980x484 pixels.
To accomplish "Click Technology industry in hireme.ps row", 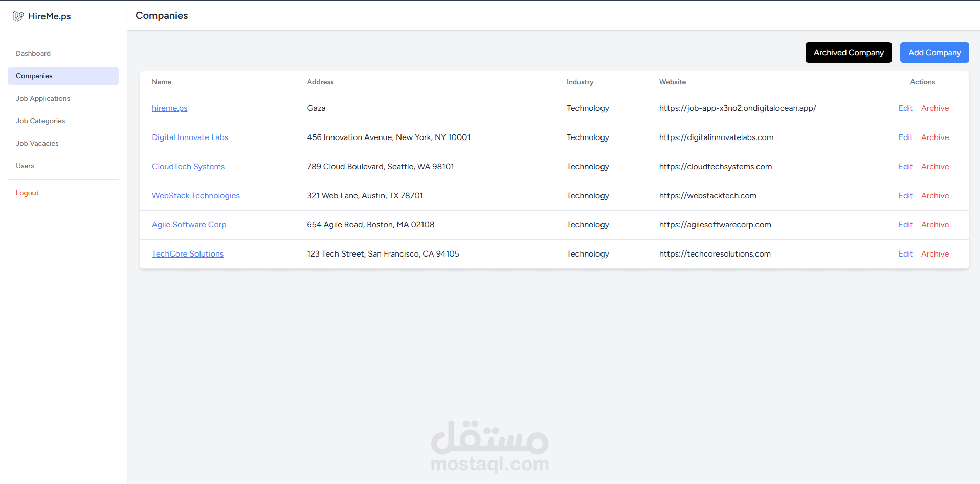I will click(x=588, y=108).
